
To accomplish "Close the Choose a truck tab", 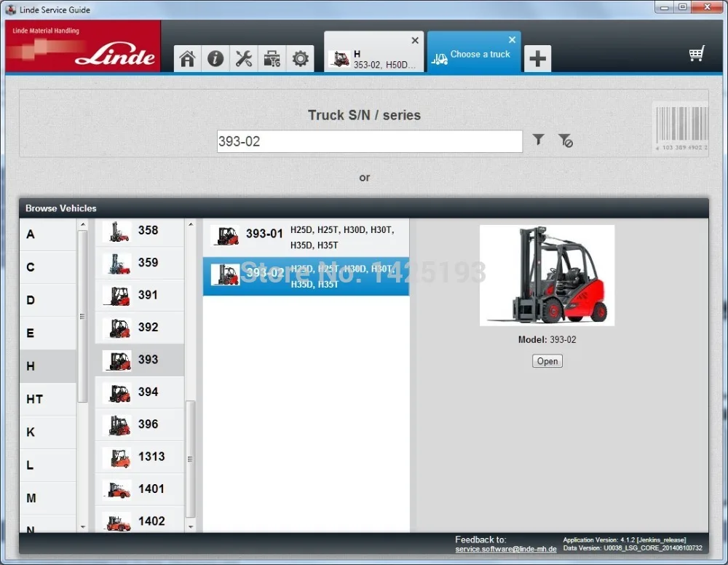I will [512, 40].
